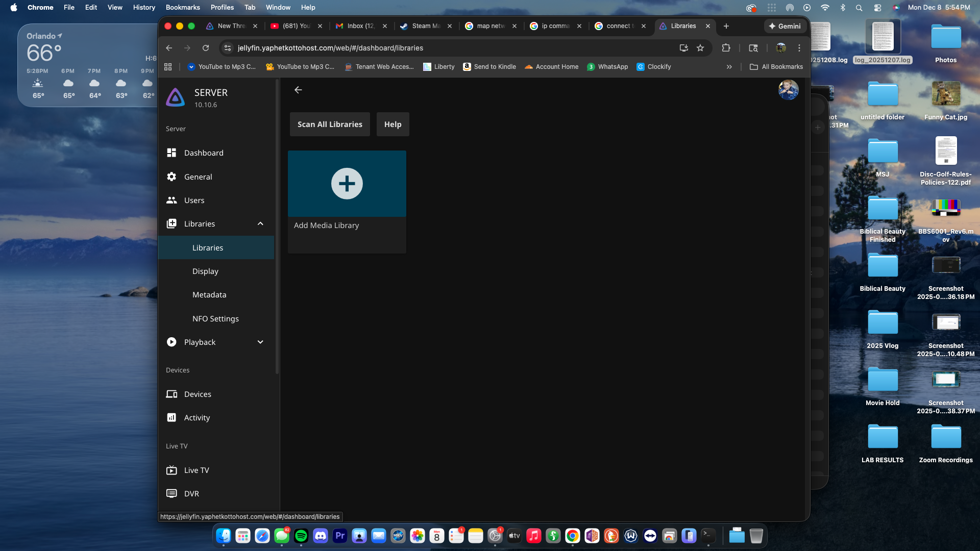
Task: Open the DVR sidebar entry
Action: (191, 493)
